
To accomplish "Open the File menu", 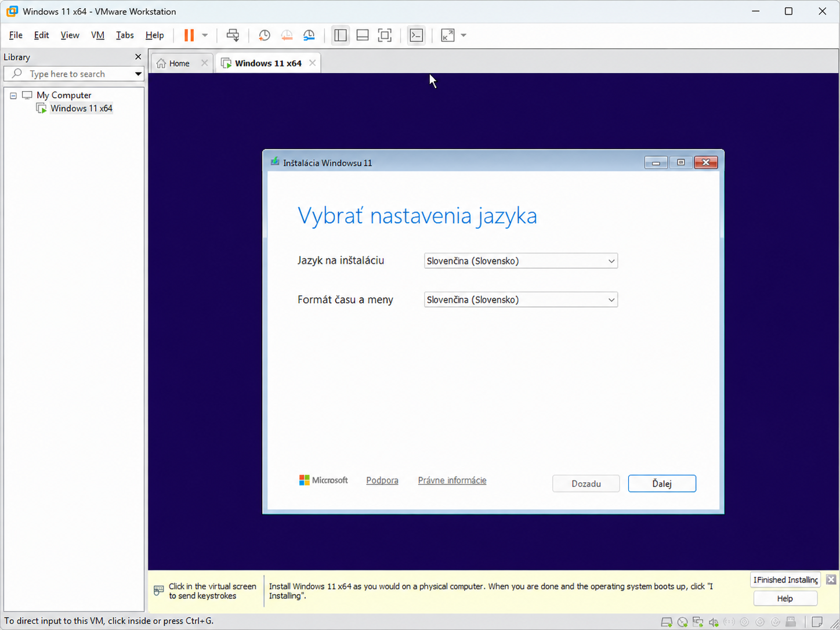I will click(16, 35).
